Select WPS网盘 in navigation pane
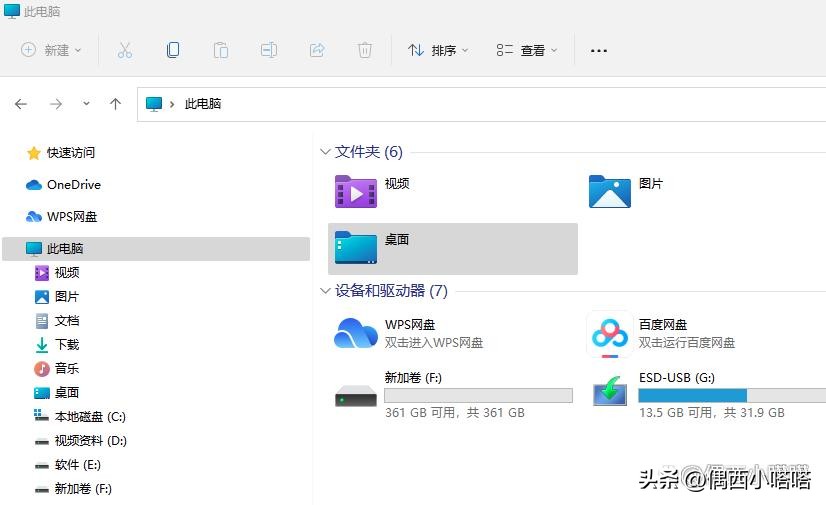Image resolution: width=826 pixels, height=505 pixels. click(x=62, y=216)
